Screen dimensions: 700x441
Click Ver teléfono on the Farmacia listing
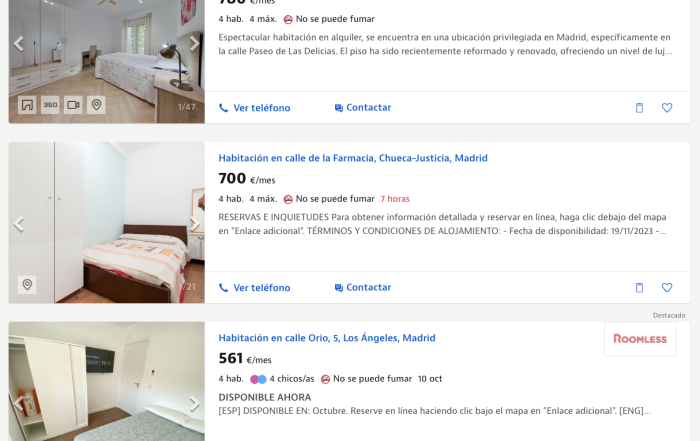coord(254,287)
